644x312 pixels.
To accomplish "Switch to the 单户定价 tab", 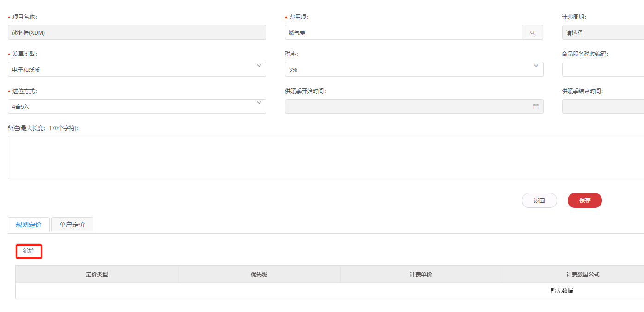I will coord(72,225).
